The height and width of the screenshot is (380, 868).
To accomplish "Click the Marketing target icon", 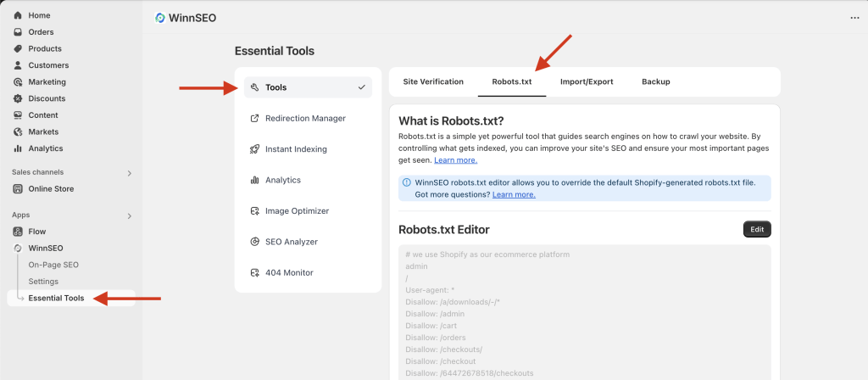I will point(18,82).
